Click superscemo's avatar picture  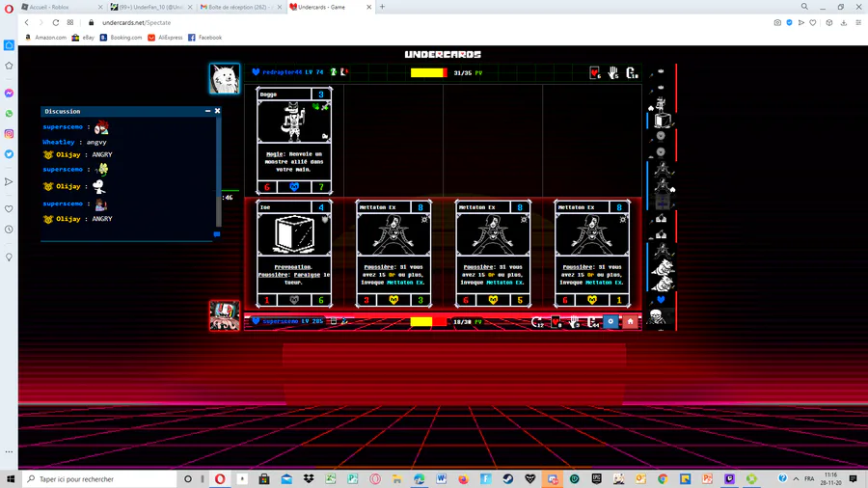pyautogui.click(x=225, y=315)
